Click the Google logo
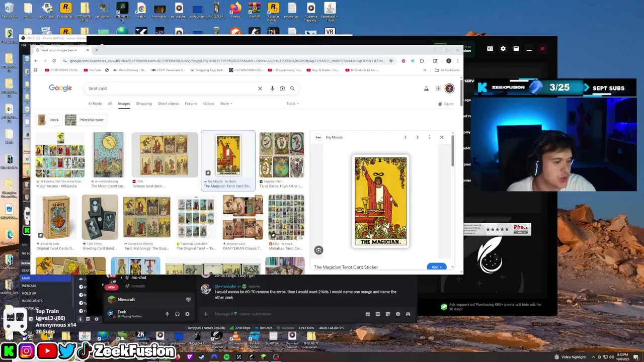The image size is (644, 362). 60,88
